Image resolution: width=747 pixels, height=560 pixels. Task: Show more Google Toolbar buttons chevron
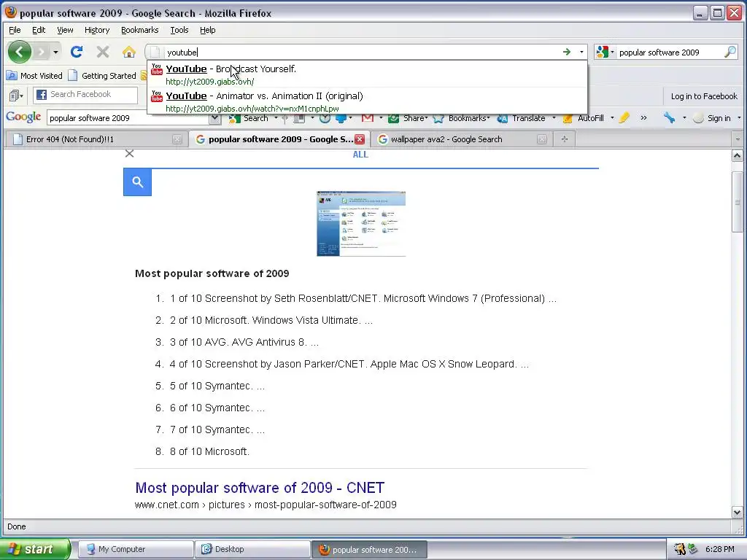(643, 118)
